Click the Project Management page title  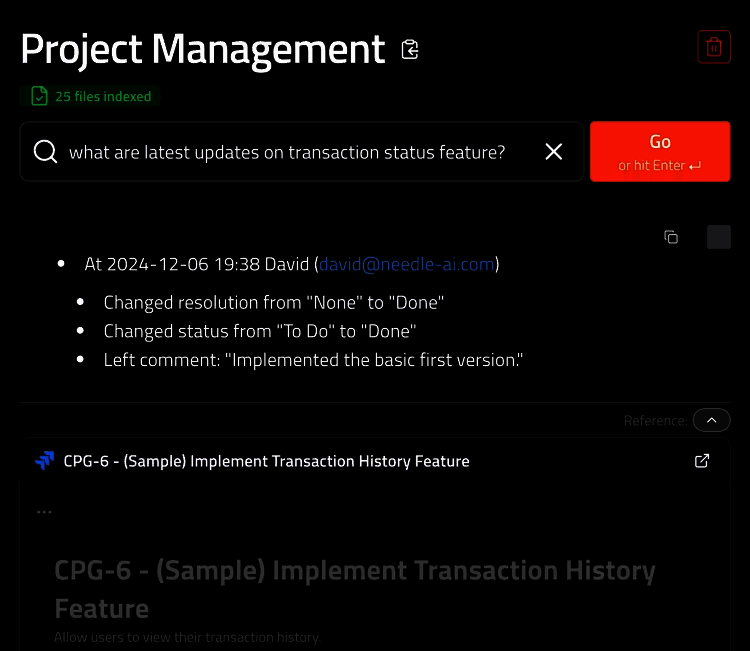[203, 49]
